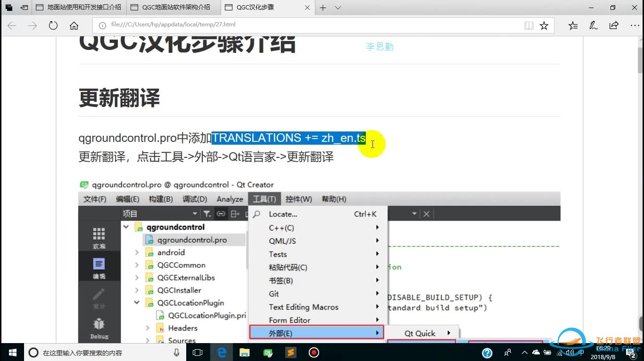
Task: Click the set tabs aside icon
Action: click(x=24, y=8)
